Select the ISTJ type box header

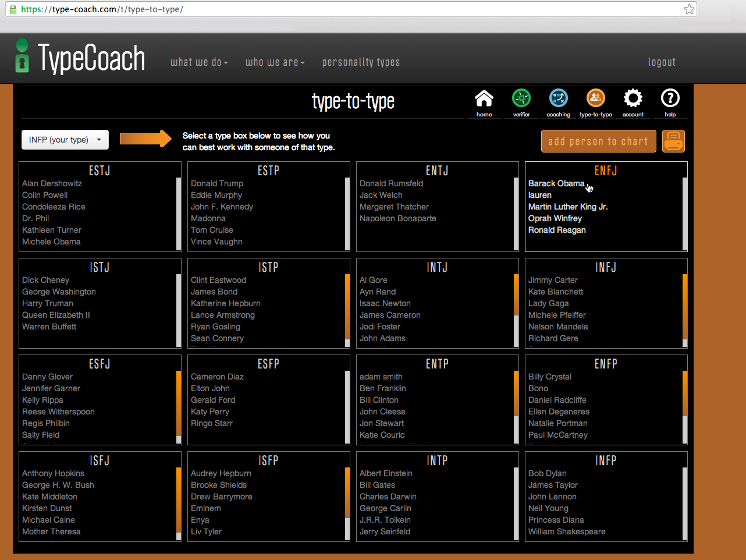[x=100, y=267]
